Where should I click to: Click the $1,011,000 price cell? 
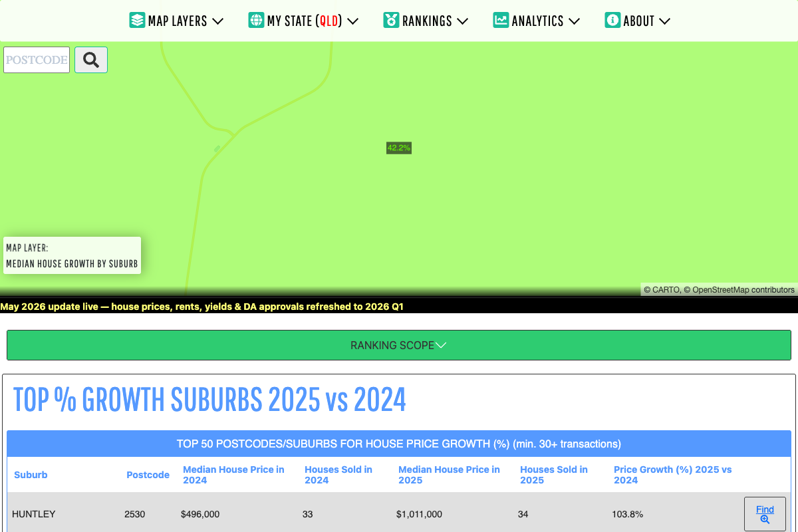point(419,514)
